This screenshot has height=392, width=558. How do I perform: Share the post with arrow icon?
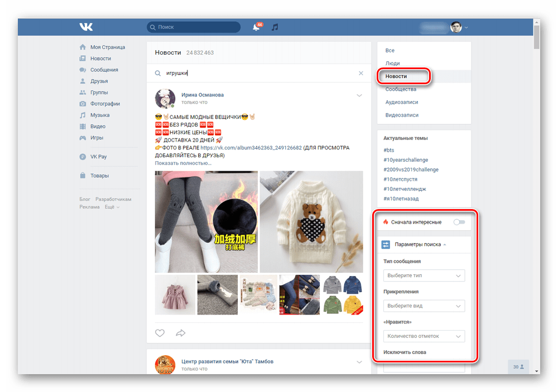coord(181,333)
